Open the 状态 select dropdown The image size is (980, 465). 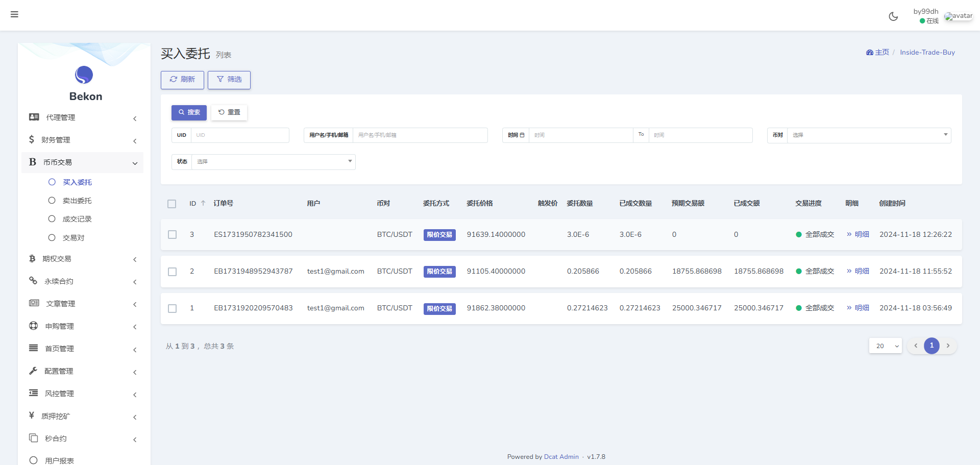point(274,162)
